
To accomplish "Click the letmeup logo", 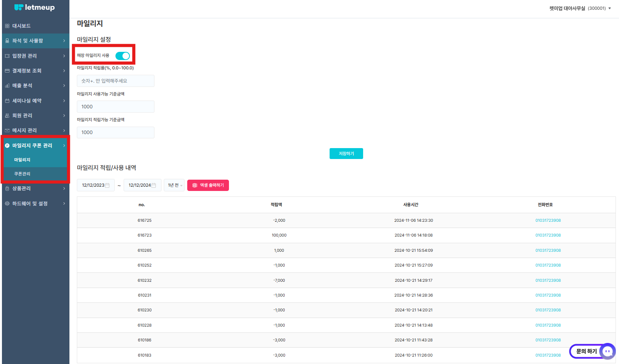I will click(34, 7).
